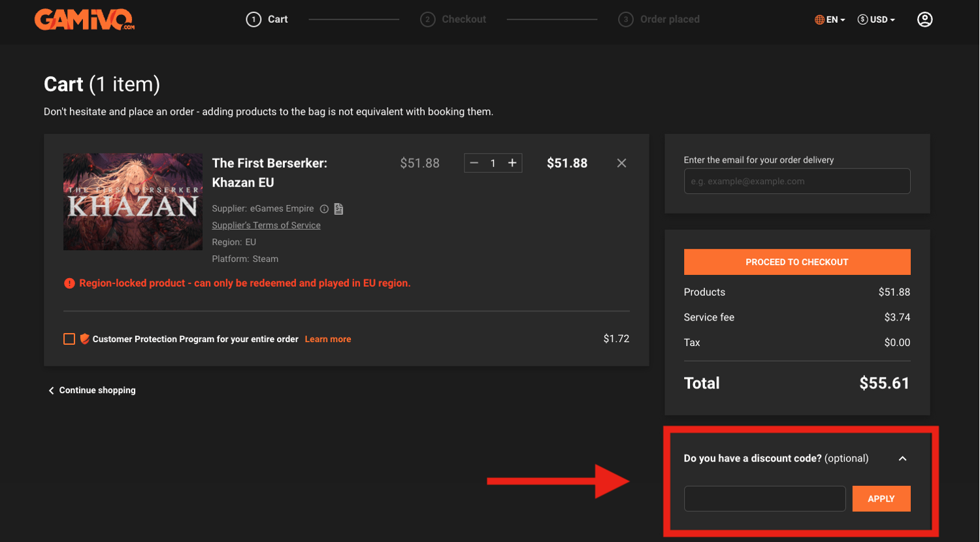Click the supplier info circle icon
Viewport: 980px width, 542px height.
324,209
